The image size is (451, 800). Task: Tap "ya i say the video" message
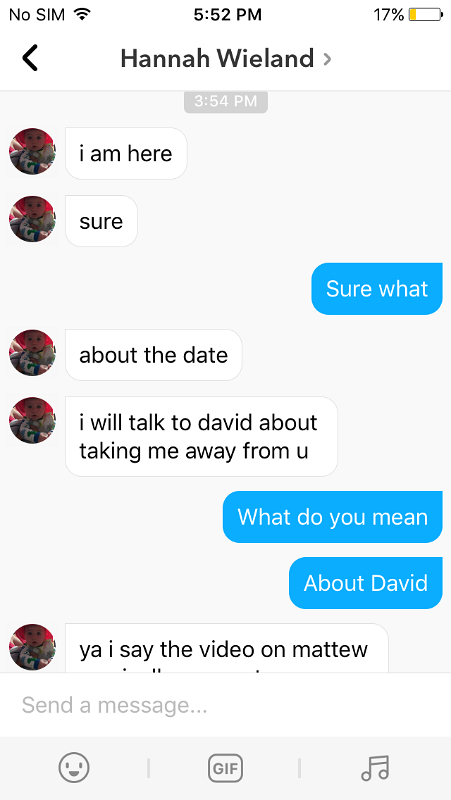coord(227,648)
